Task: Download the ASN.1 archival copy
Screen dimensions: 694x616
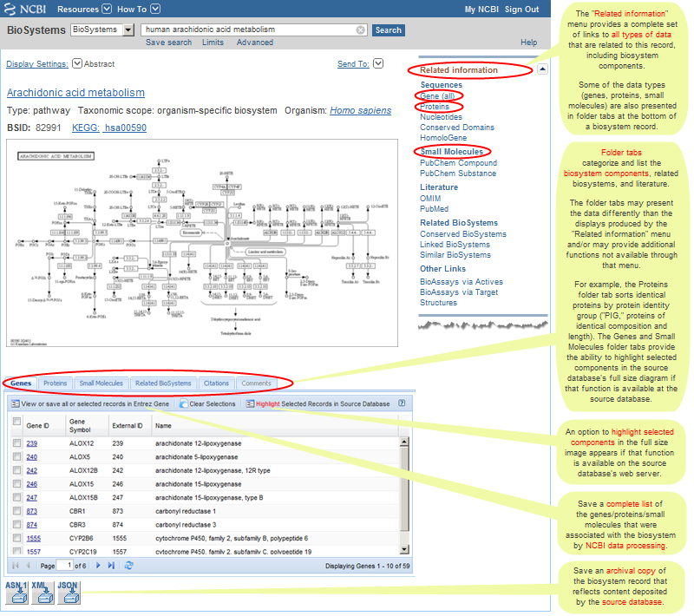Action: coord(16,593)
